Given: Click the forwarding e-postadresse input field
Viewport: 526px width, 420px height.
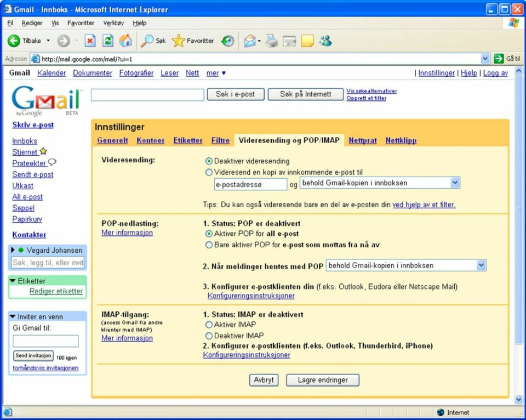Looking at the screenshot, I should (250, 184).
